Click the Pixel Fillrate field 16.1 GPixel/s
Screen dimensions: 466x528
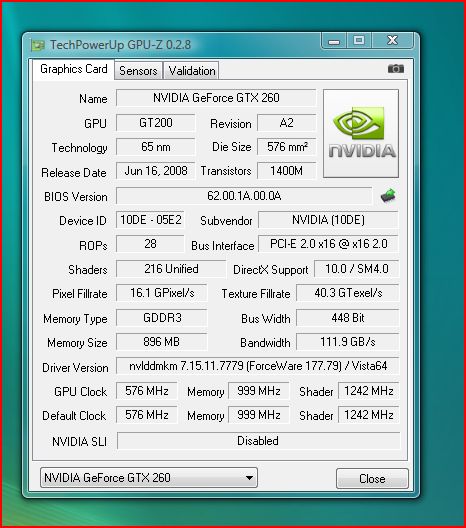[162, 293]
